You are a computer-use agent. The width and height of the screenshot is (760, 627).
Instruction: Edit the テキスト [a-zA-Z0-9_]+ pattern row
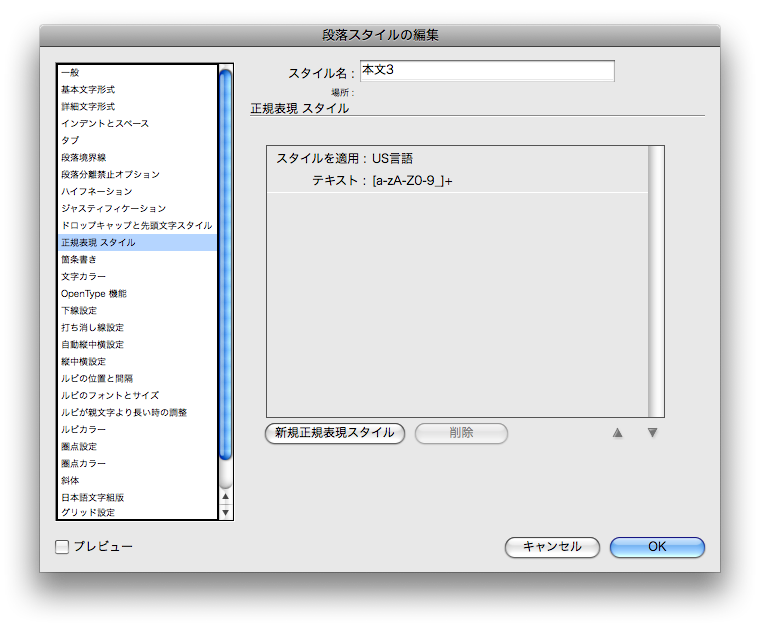(x=458, y=181)
